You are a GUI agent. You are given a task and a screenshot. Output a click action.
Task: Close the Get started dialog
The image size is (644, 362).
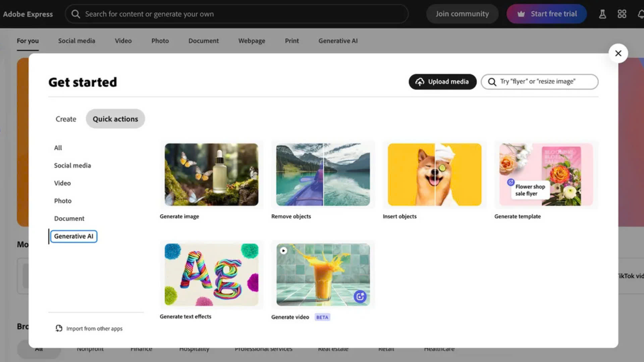point(618,53)
